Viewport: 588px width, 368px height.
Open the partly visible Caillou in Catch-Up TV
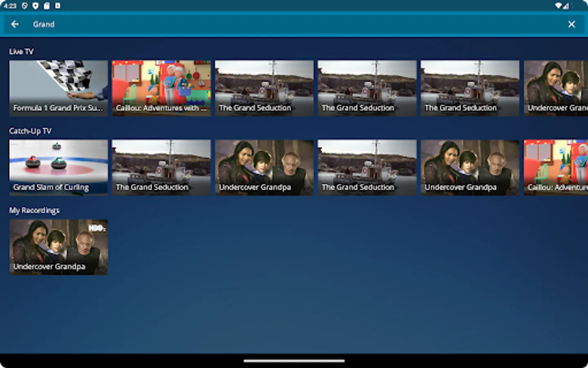tap(556, 168)
